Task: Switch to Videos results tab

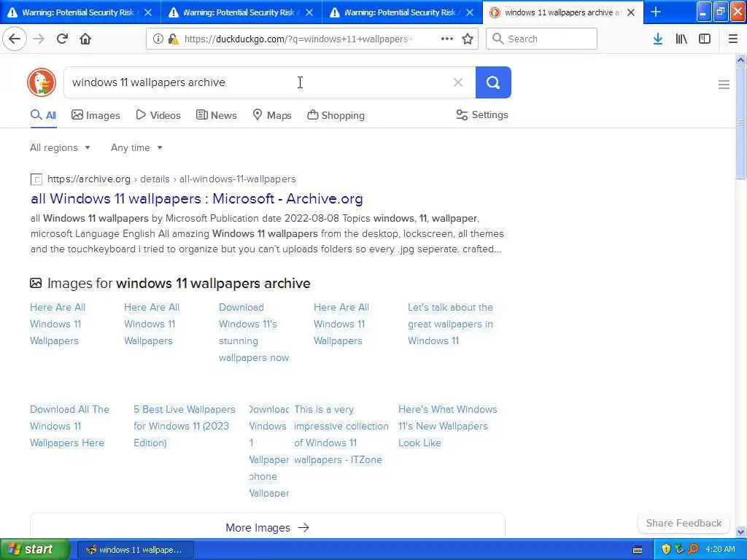Action: (158, 115)
